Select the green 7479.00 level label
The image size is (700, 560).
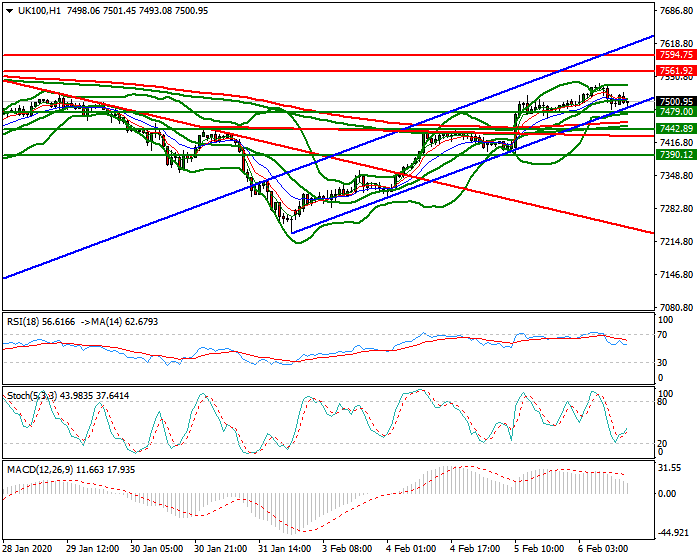pyautogui.click(x=676, y=112)
